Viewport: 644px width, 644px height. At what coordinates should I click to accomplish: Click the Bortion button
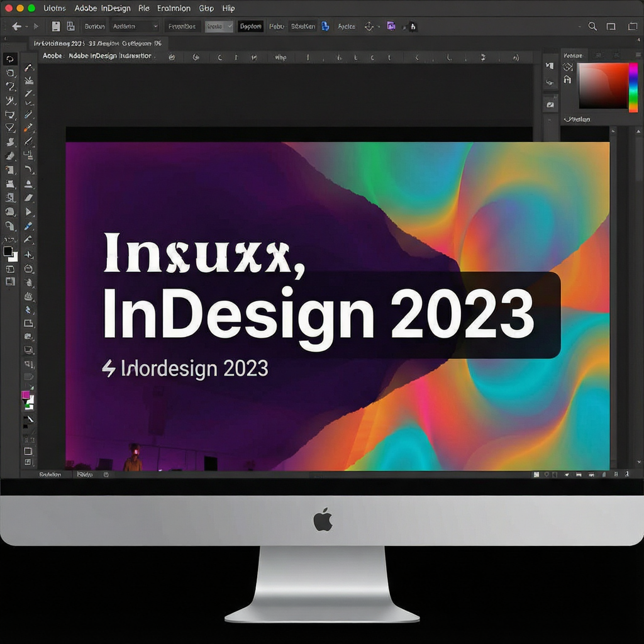pyautogui.click(x=94, y=26)
